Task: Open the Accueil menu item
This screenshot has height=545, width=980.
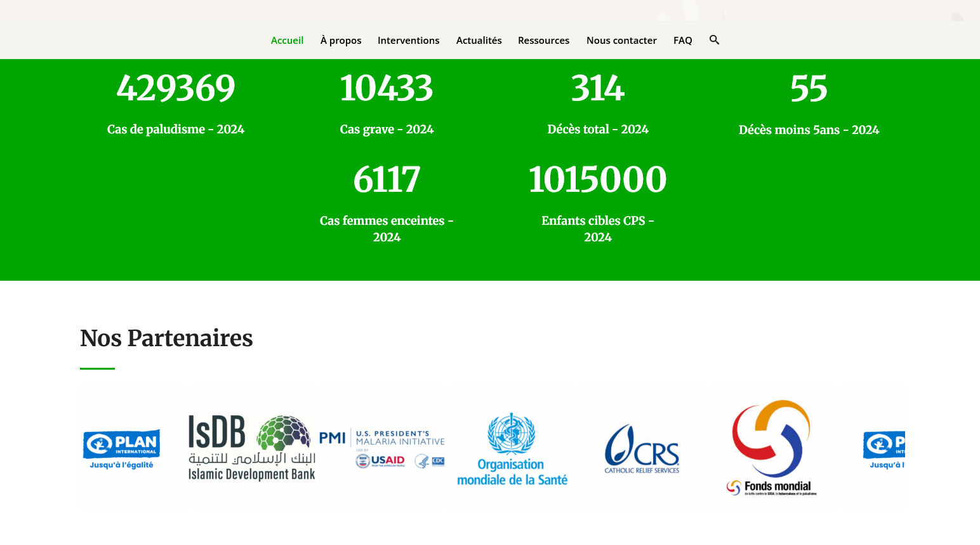Action: coord(287,41)
